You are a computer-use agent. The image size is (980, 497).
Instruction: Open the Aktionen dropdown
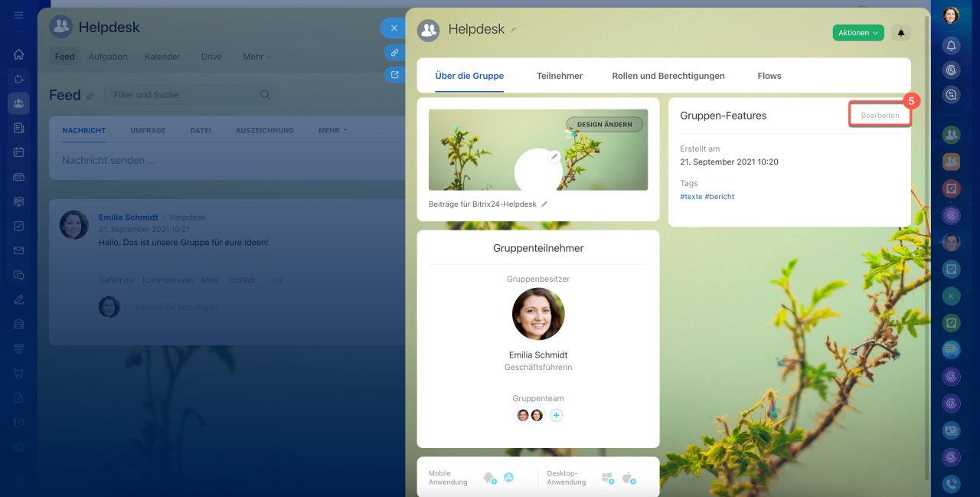(x=858, y=33)
